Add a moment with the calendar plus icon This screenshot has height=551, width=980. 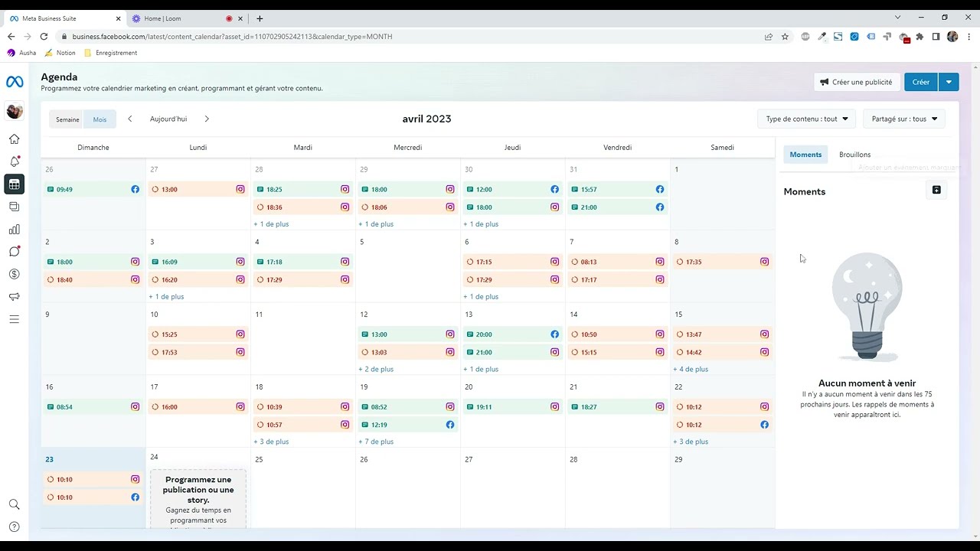coord(936,190)
